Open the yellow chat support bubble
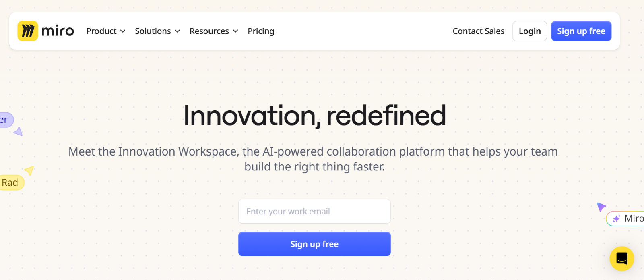The width and height of the screenshot is (644, 280). pyautogui.click(x=621, y=259)
